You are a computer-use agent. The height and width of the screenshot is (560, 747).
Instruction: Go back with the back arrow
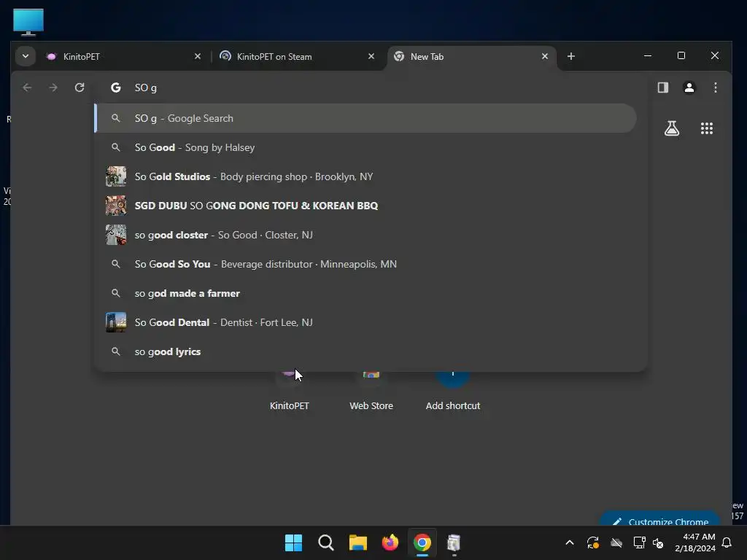27,87
